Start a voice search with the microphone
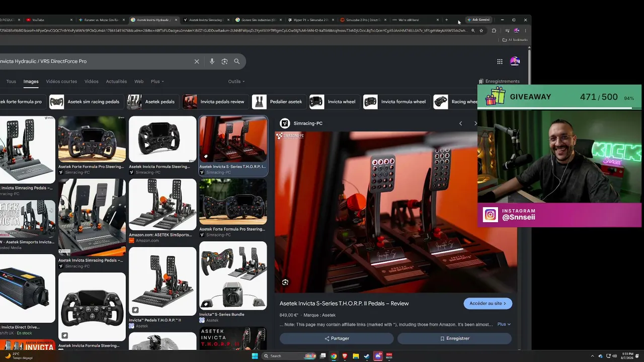644x362 pixels. coord(212,61)
